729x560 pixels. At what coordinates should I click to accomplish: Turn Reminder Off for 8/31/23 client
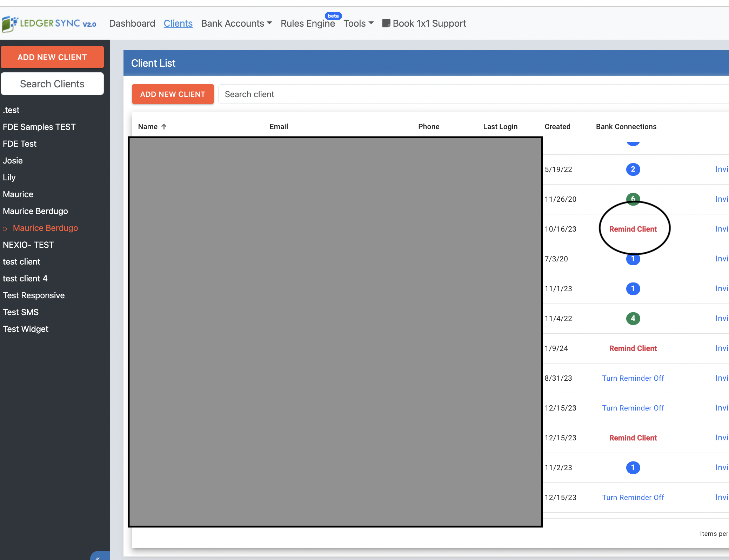point(633,378)
